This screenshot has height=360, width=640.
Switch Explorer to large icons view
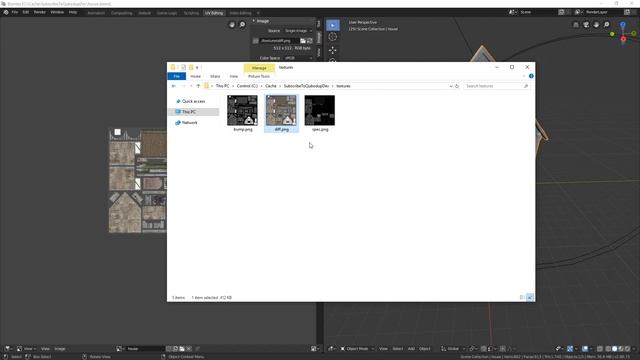pos(529,298)
